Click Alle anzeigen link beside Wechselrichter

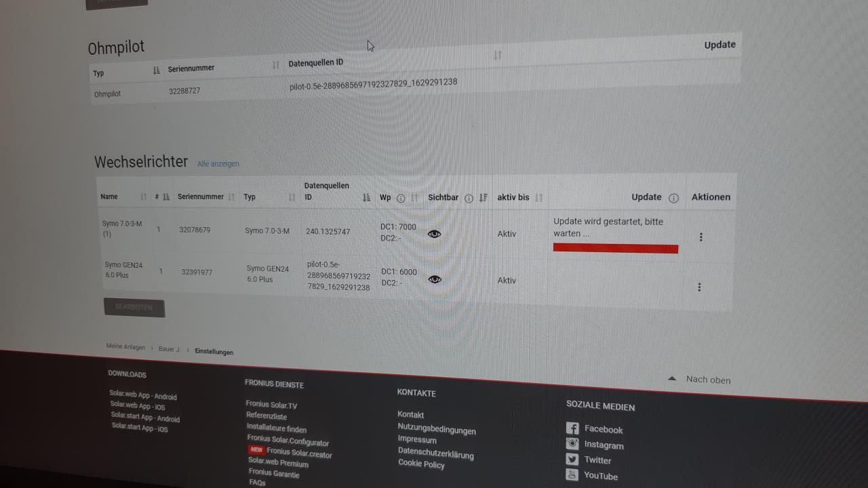[218, 164]
